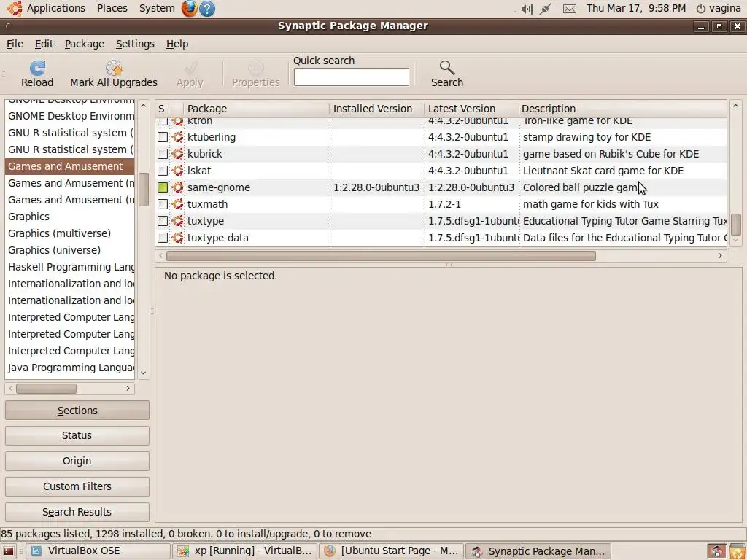Click the power icon next to vagina
Screen dimensions: 747x560
click(700, 9)
